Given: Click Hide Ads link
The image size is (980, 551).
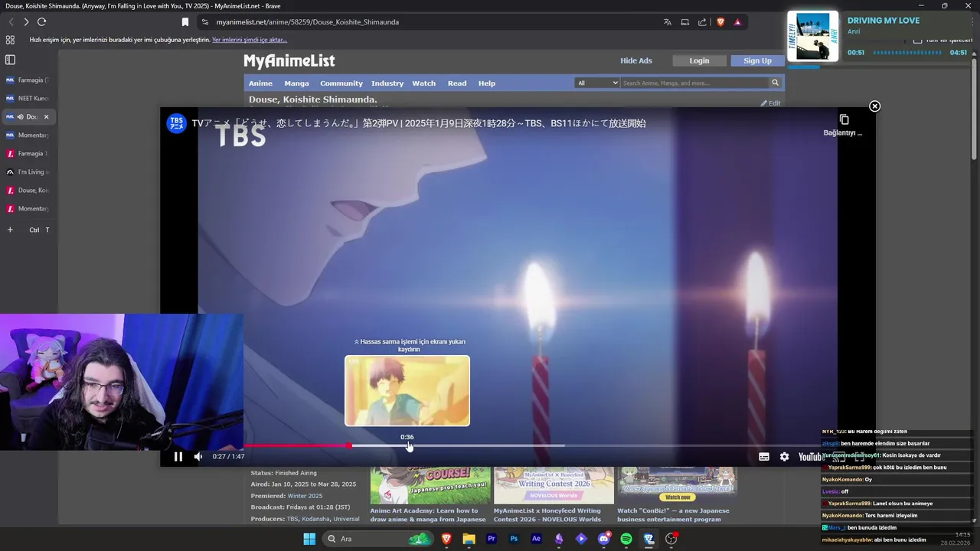Looking at the screenshot, I should 636,60.
